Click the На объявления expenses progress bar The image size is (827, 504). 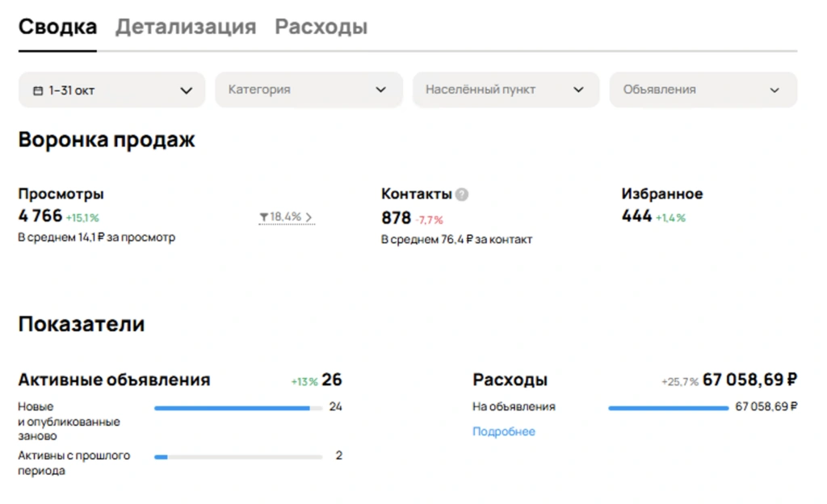(668, 408)
